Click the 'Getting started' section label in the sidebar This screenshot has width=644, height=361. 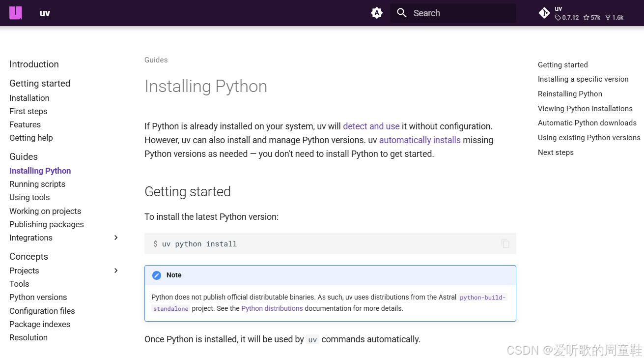[40, 83]
